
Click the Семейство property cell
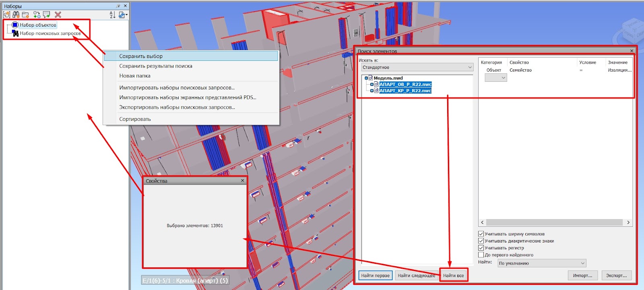pos(520,70)
